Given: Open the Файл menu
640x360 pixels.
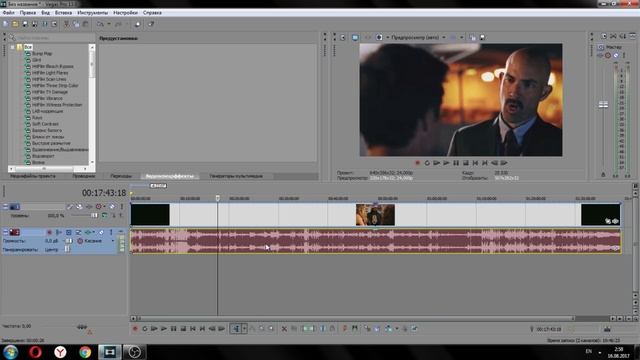Looking at the screenshot, I should point(9,13).
